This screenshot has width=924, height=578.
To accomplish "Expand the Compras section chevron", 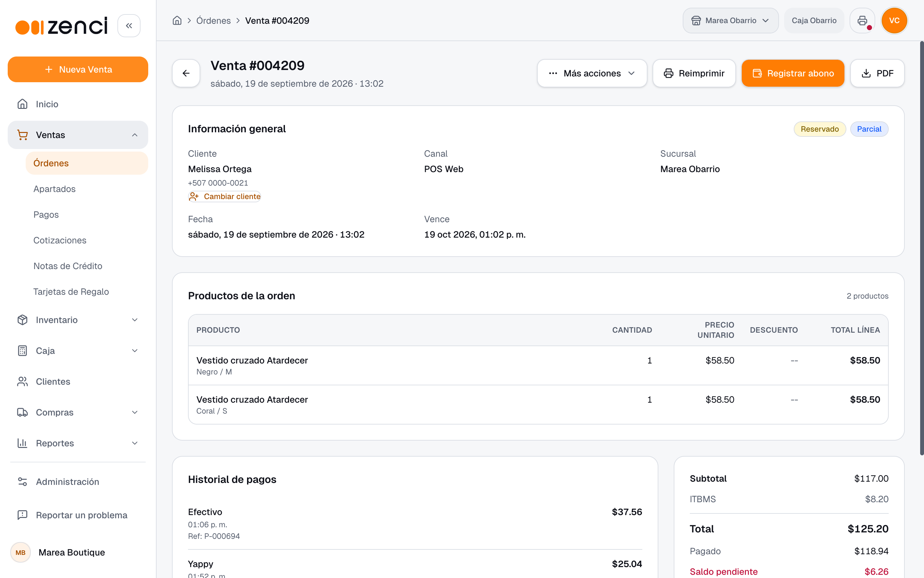I will tap(135, 413).
